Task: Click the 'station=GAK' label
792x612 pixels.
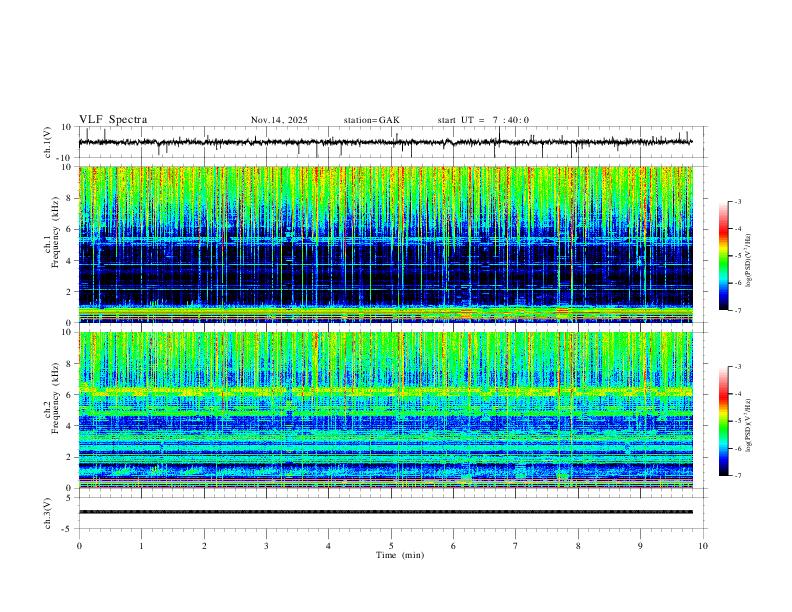Action: [371, 120]
